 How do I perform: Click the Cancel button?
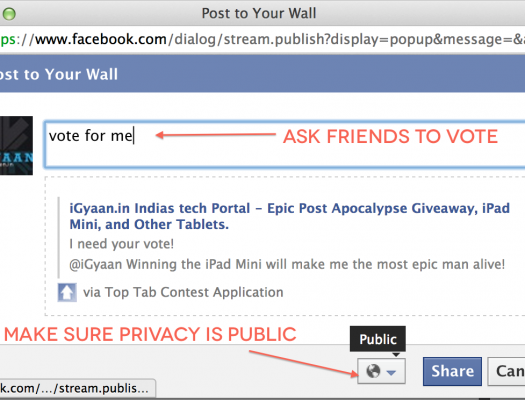[x=506, y=371]
